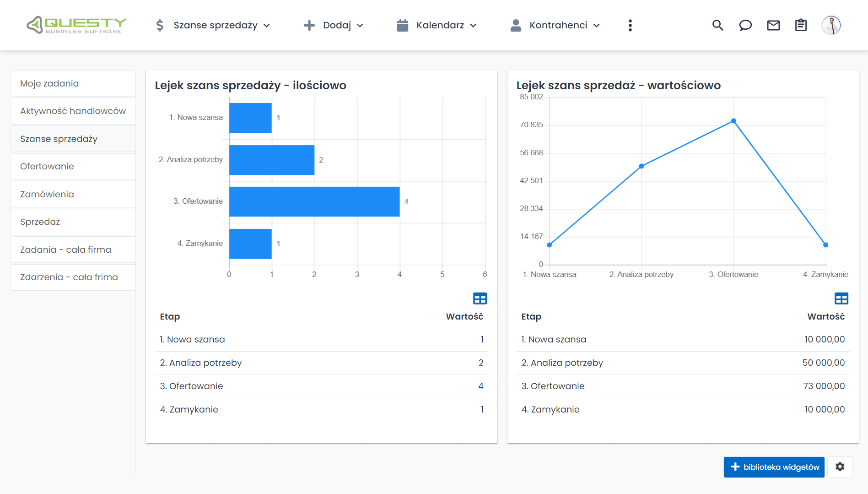Toggle table view in ilościowo widget
The image size is (868, 494).
(x=480, y=299)
